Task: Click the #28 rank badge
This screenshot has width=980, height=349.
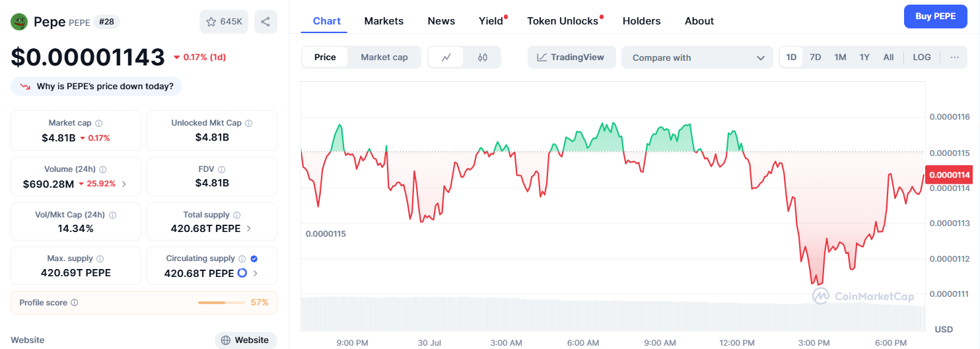Action: tap(108, 22)
